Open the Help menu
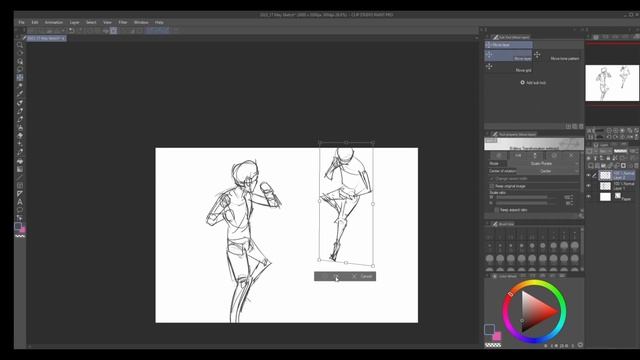This screenshot has width=640, height=360. point(159,22)
